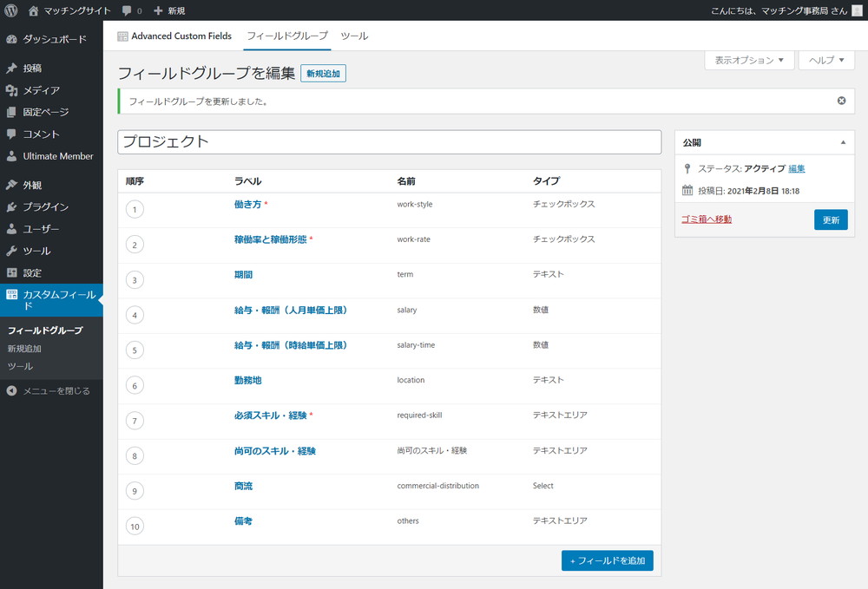
Task: Click the プロジェクト title input field
Action: (389, 142)
